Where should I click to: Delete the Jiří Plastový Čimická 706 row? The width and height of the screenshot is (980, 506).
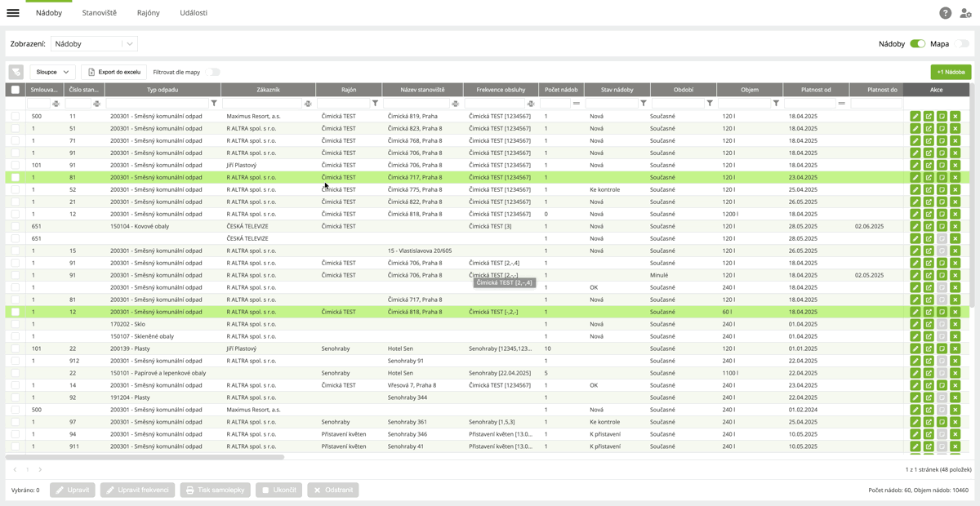[955, 165]
